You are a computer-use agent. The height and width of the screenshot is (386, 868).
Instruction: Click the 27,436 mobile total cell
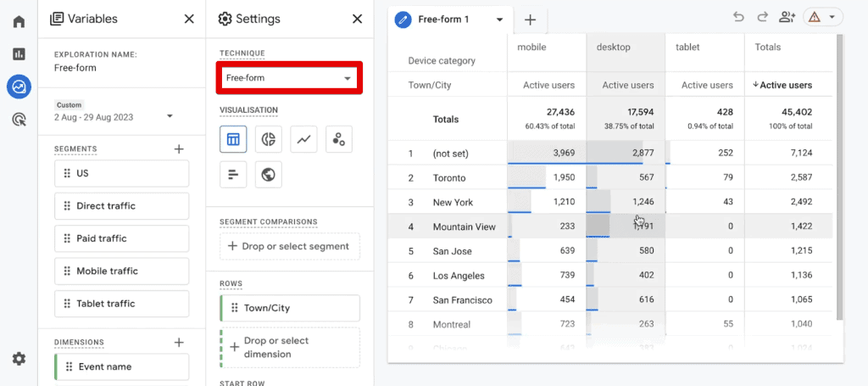pyautogui.click(x=547, y=119)
